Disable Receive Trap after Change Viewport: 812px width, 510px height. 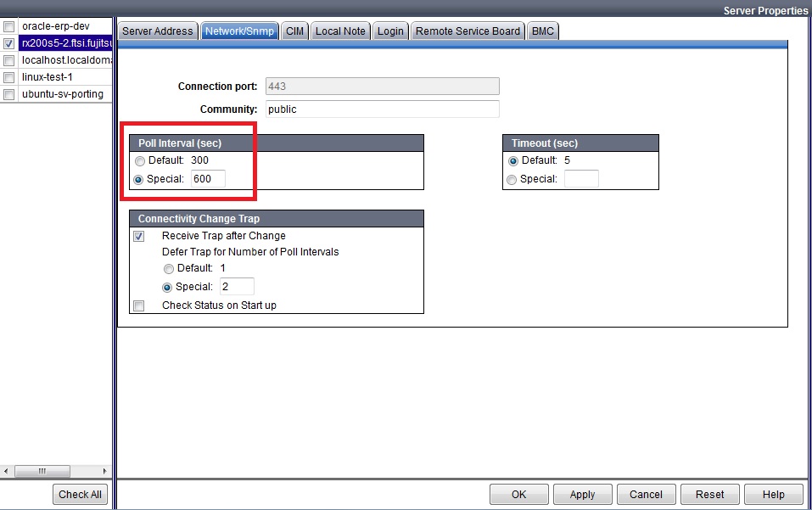pos(138,236)
